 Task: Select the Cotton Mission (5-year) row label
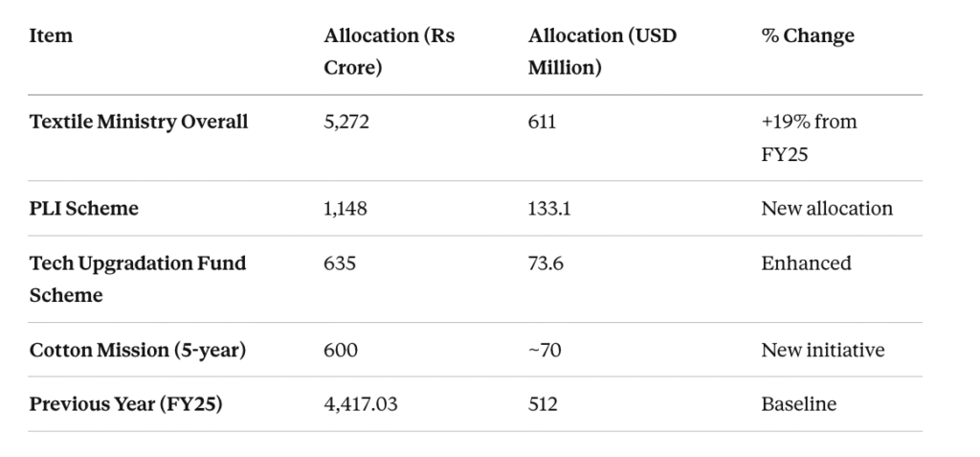[138, 350]
